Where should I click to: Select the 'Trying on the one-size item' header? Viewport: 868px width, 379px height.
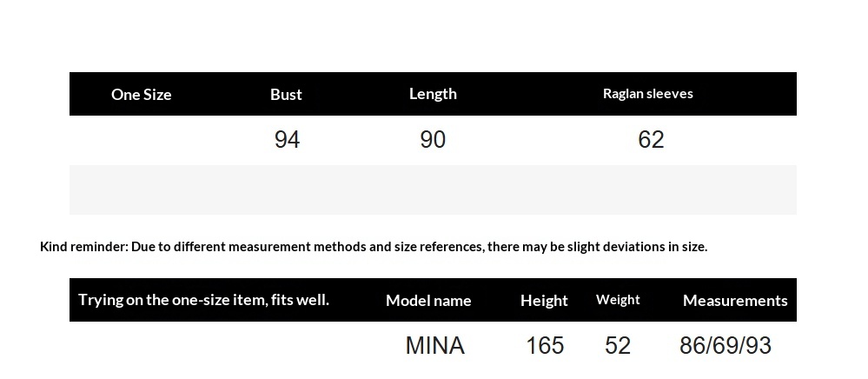(x=203, y=300)
